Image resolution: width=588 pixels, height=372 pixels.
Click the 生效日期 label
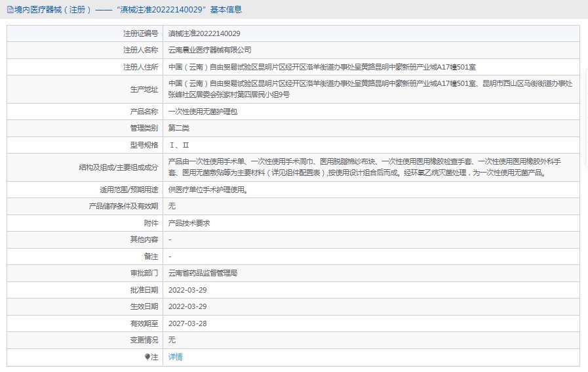[x=144, y=306]
